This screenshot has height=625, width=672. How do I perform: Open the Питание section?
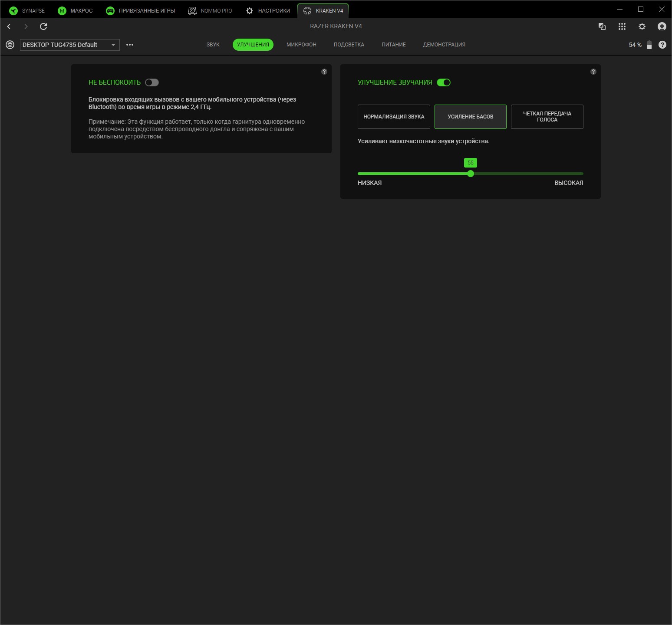coord(394,45)
